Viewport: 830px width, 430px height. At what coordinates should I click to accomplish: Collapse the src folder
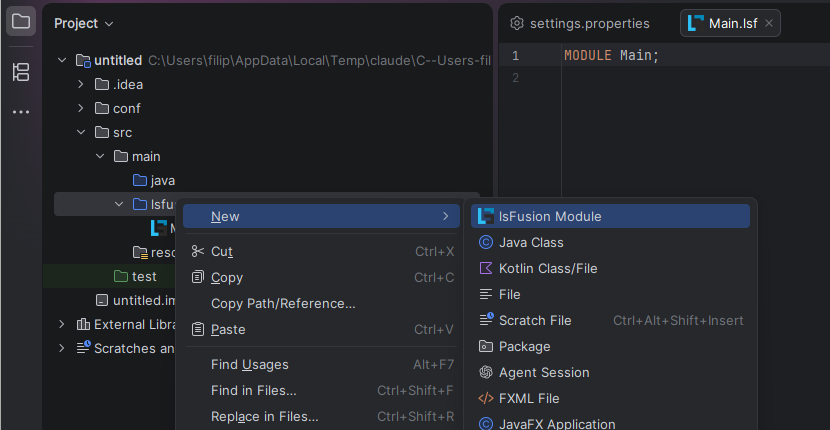tap(80, 132)
